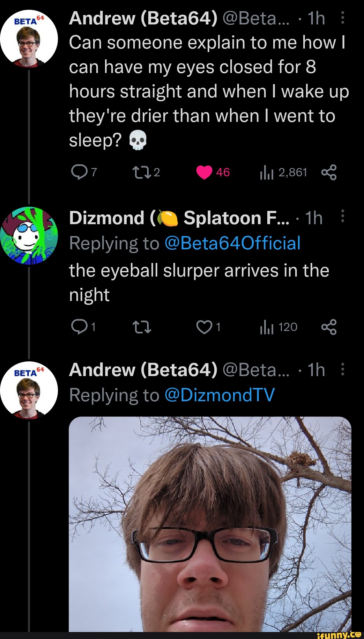Like Dizmond's eyeball slurper reply
The image size is (364, 639).
[x=204, y=327]
